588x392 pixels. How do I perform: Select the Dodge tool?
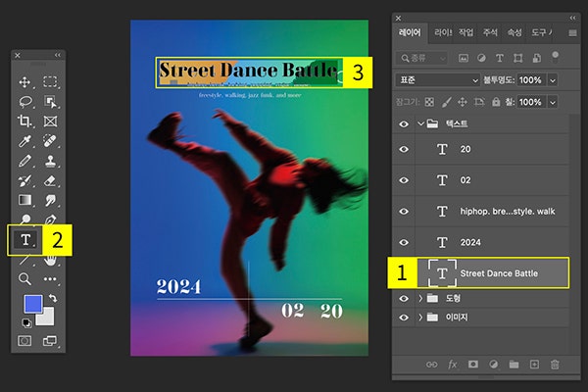tap(25, 219)
